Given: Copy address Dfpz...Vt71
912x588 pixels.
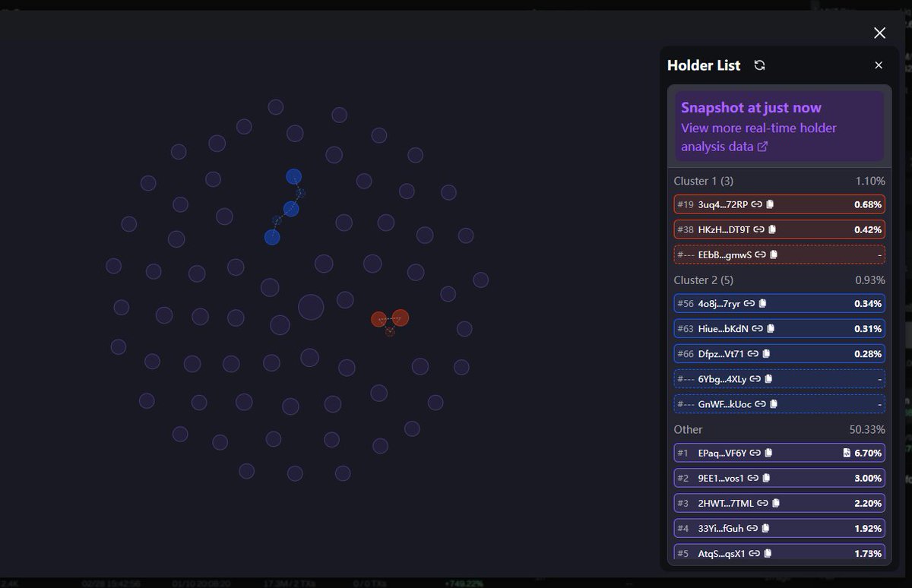Looking at the screenshot, I should [x=766, y=354].
